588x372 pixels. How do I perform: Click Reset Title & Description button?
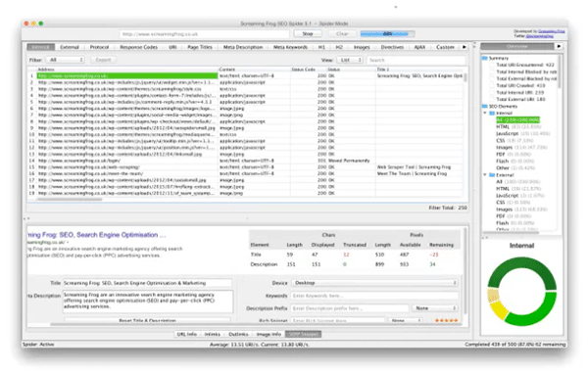[147, 321]
